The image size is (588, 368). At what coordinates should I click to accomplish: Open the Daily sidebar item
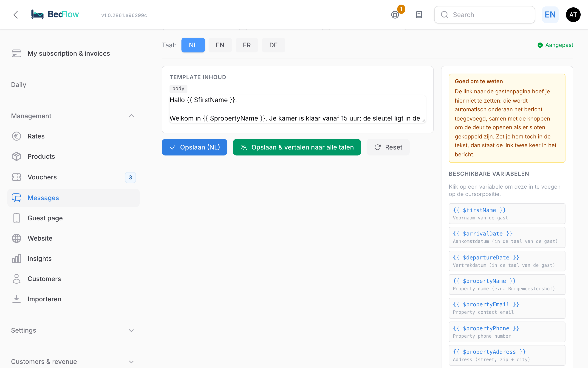click(18, 85)
